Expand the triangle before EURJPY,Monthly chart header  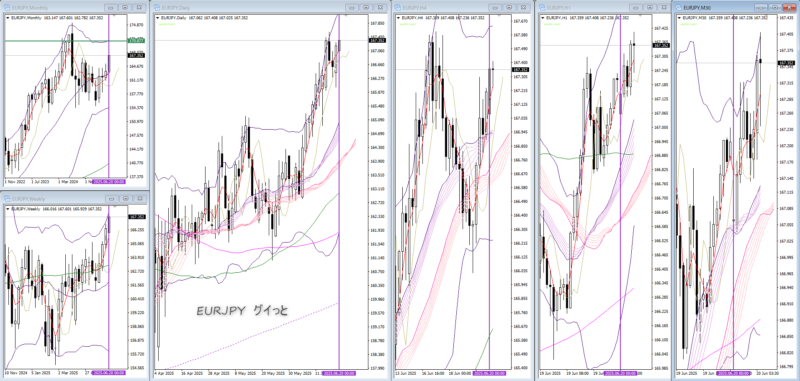pyautogui.click(x=8, y=18)
